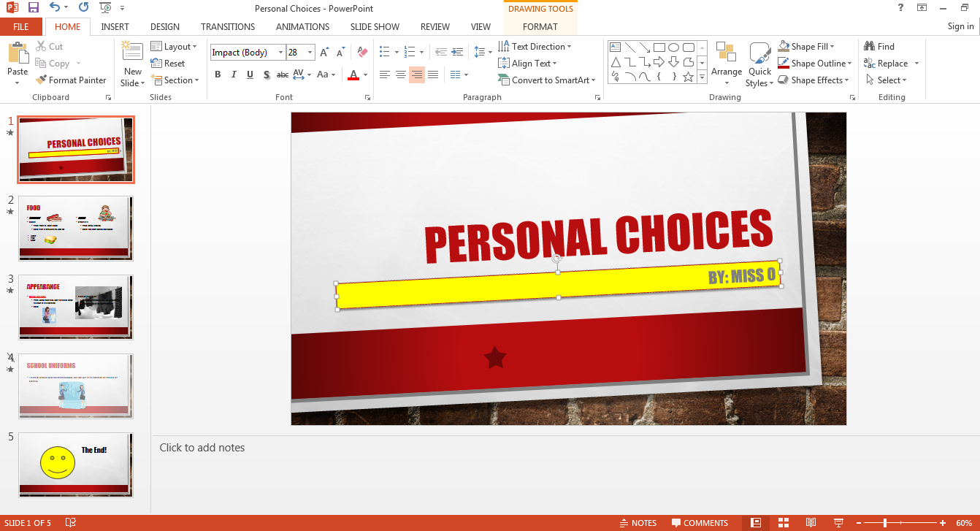980x531 pixels.
Task: Open the Arrange objects menu
Action: pyautogui.click(x=727, y=64)
